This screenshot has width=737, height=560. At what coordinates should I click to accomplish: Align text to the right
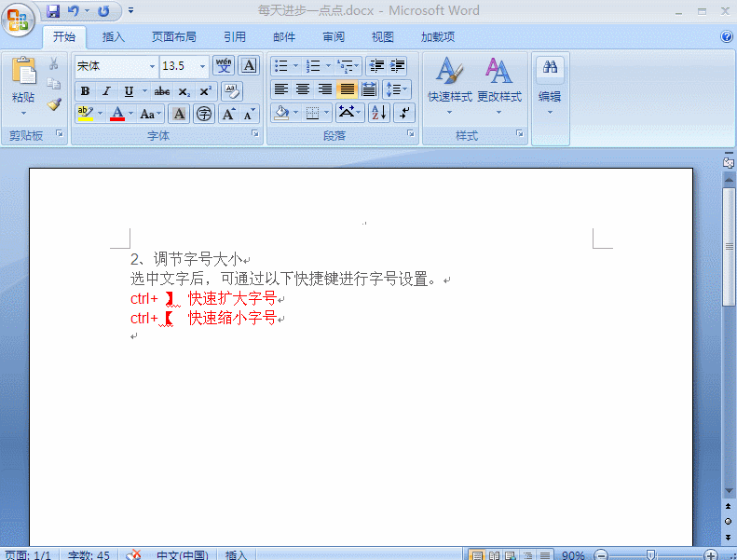[325, 89]
